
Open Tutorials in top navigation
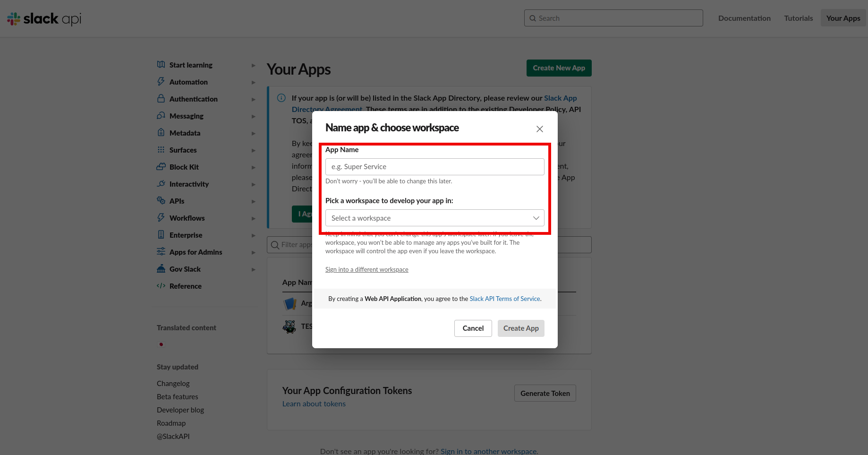[799, 18]
